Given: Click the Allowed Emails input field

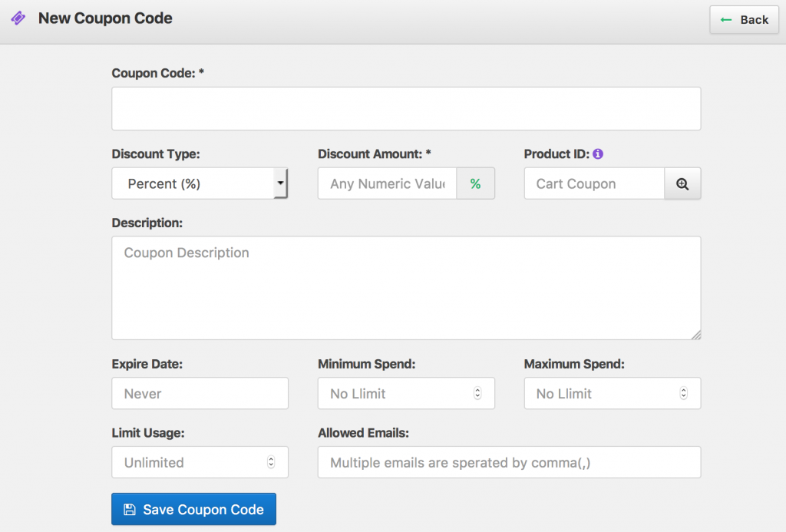Looking at the screenshot, I should 509,462.
